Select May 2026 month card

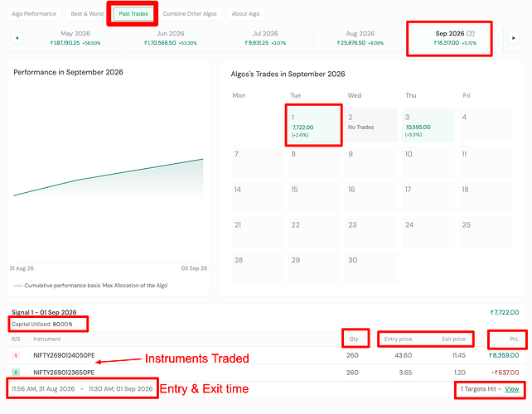click(x=75, y=38)
